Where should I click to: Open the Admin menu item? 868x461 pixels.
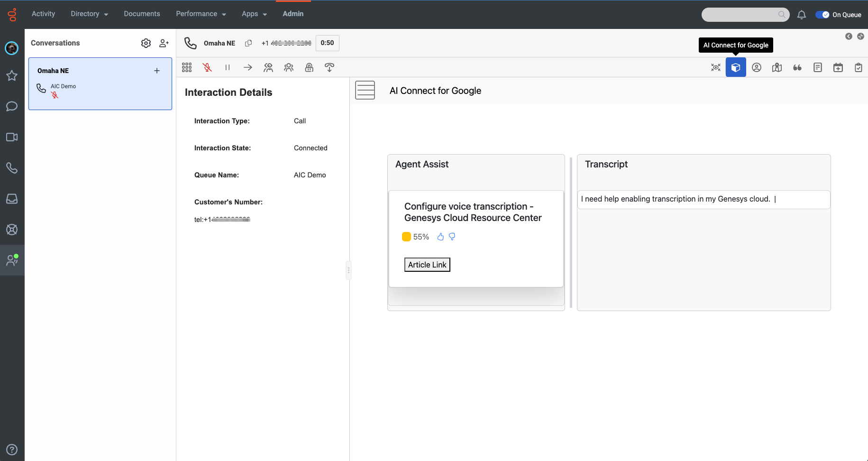293,14
